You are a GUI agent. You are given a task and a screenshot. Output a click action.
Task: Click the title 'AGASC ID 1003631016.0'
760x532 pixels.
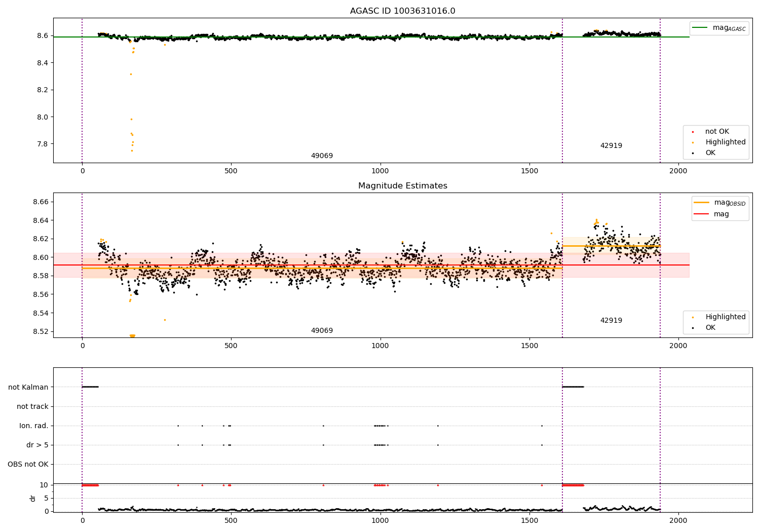[x=402, y=11]
